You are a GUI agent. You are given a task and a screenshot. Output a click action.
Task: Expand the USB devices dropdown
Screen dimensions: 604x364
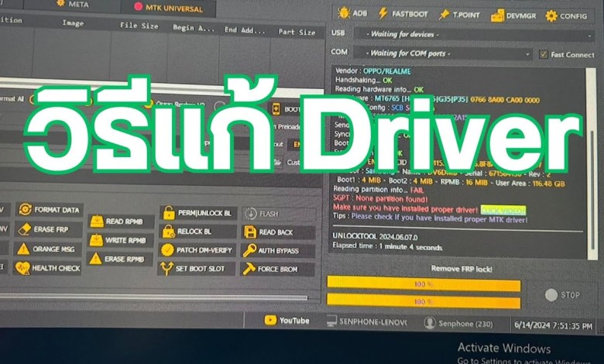click(x=441, y=33)
